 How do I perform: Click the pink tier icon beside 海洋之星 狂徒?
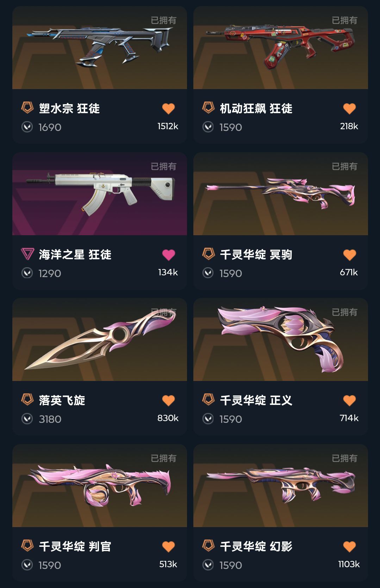point(27,254)
